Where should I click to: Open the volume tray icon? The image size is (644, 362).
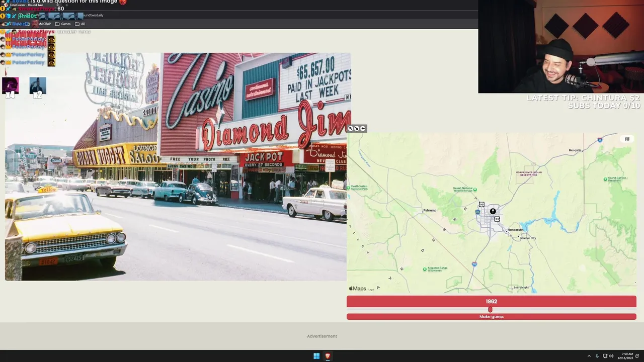[x=611, y=356]
